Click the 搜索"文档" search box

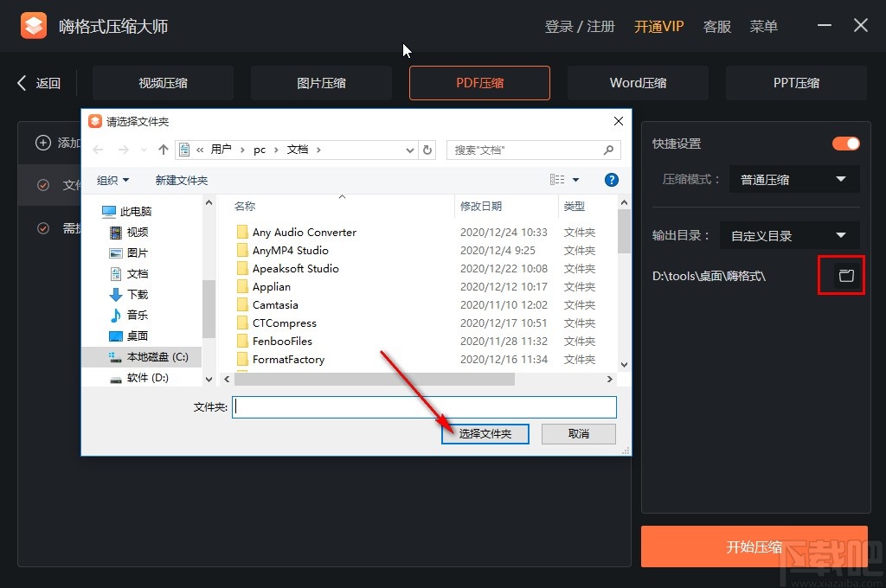(x=533, y=150)
